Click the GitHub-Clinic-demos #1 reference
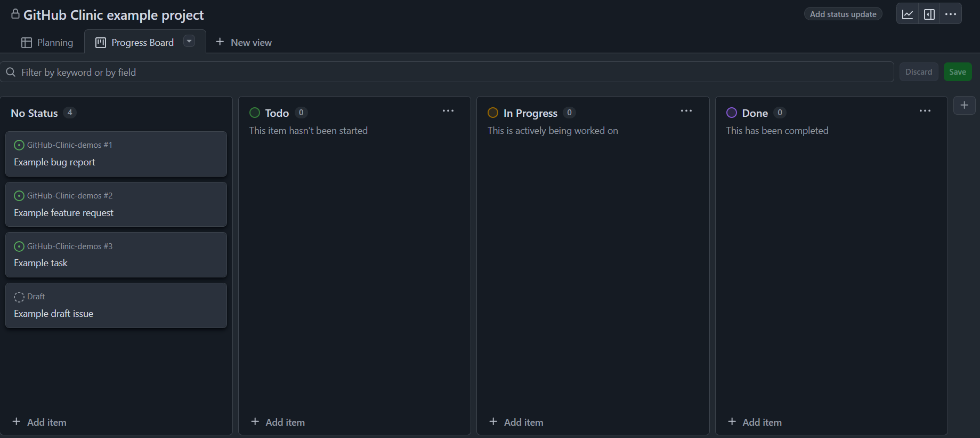This screenshot has width=980, height=438. (x=70, y=145)
